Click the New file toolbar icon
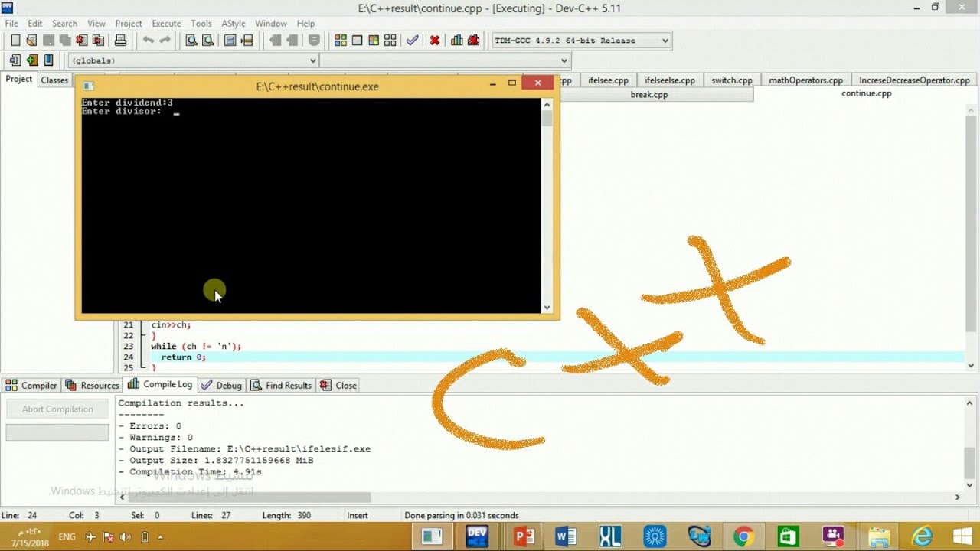Viewport: 980px width, 551px height. (x=15, y=41)
